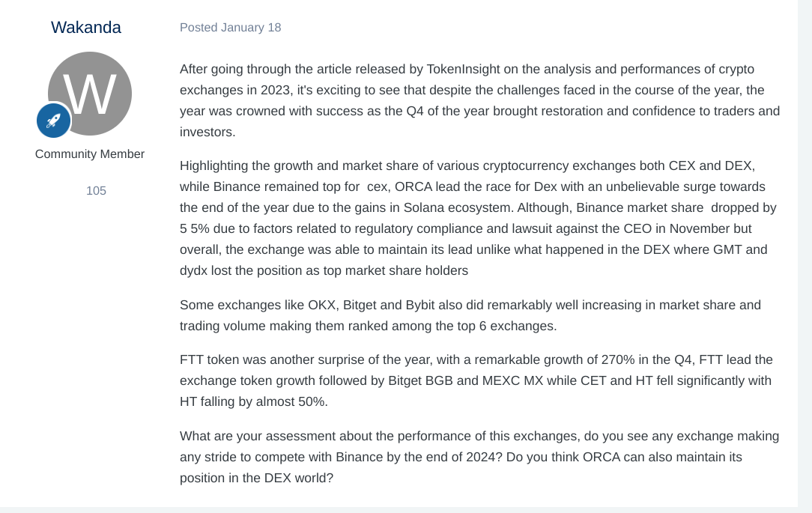This screenshot has height=513, width=812.
Task: Open the Posted January 18 timestamp link
Action: pyautogui.click(x=231, y=28)
